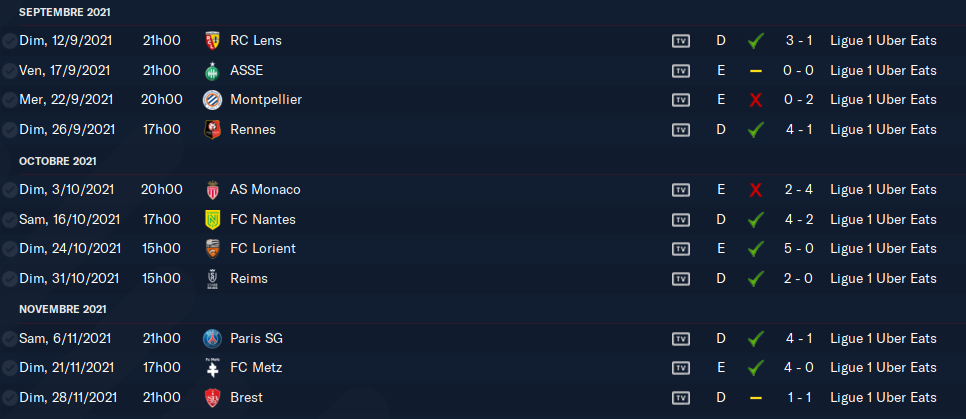Screen dimensions: 966x419
Task: Click the red X loss icon for Montpellier
Action: (x=756, y=101)
